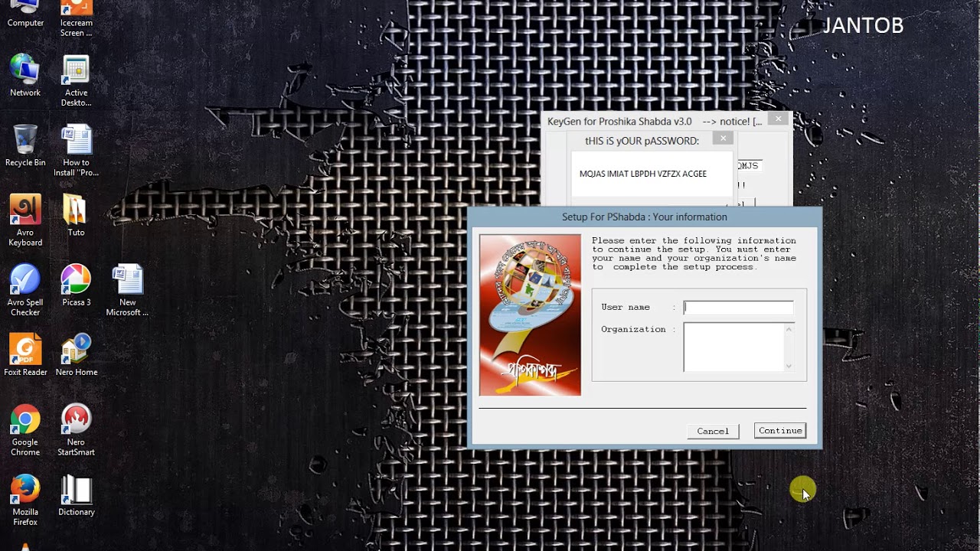Click the Proshika Shabda setup logo image

(x=530, y=315)
